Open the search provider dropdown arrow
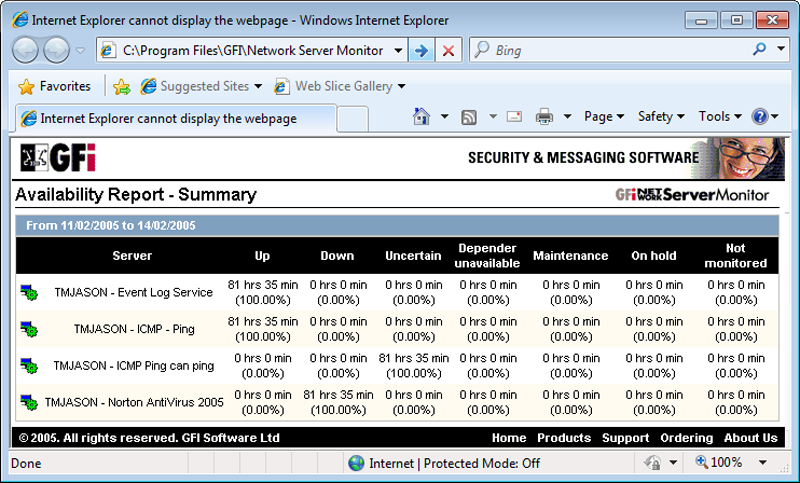Viewport: 800px width, 483px height. pyautogui.click(x=781, y=49)
